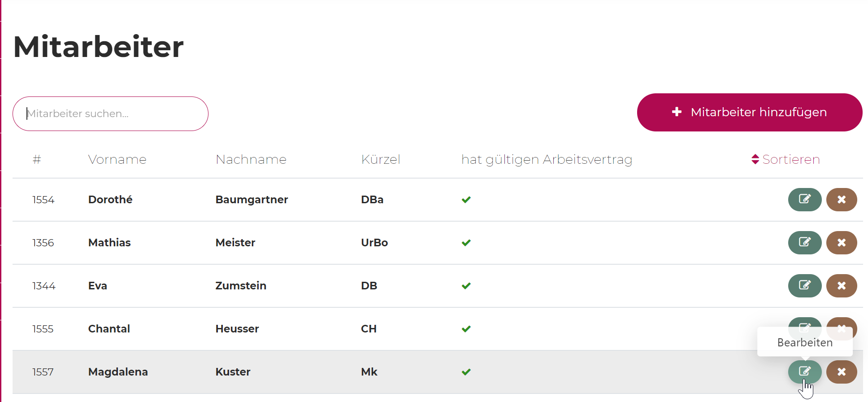Screen dimensions: 868x402
Task: Sort by hat gültigen Arbeitsvertrag header
Action: coord(547,159)
